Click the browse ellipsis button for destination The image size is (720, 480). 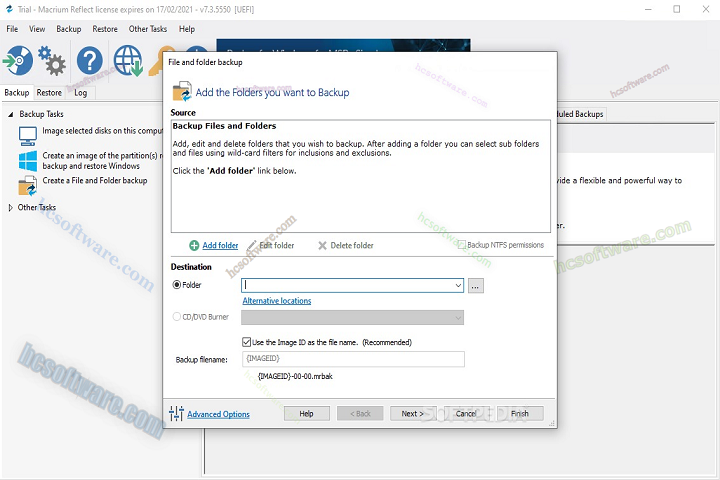tap(476, 286)
